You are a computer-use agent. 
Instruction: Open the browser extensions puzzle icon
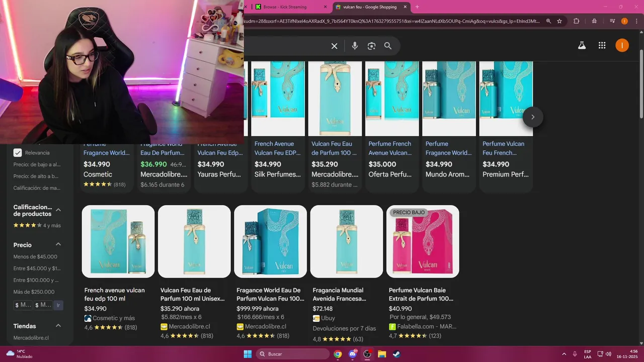pos(577,21)
